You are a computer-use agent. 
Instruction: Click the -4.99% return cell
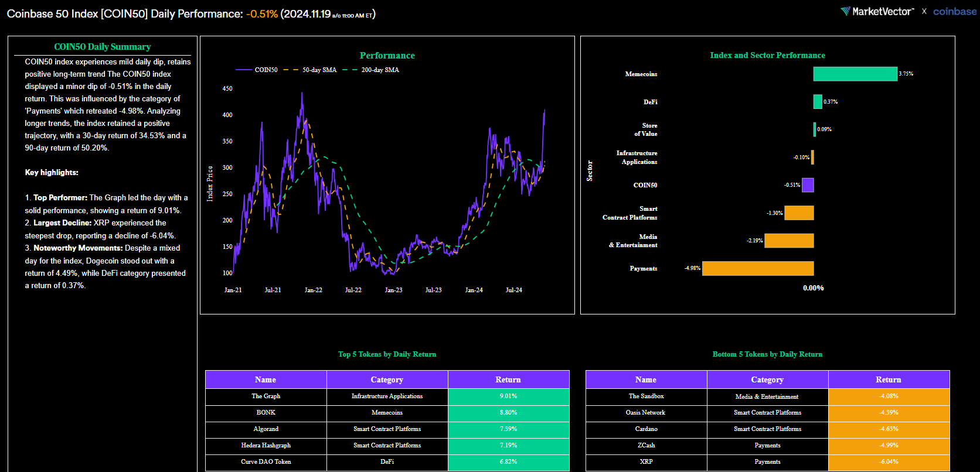click(889, 446)
